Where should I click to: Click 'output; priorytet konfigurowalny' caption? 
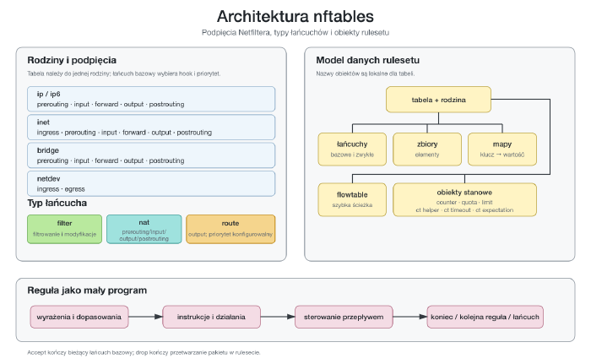(x=230, y=234)
